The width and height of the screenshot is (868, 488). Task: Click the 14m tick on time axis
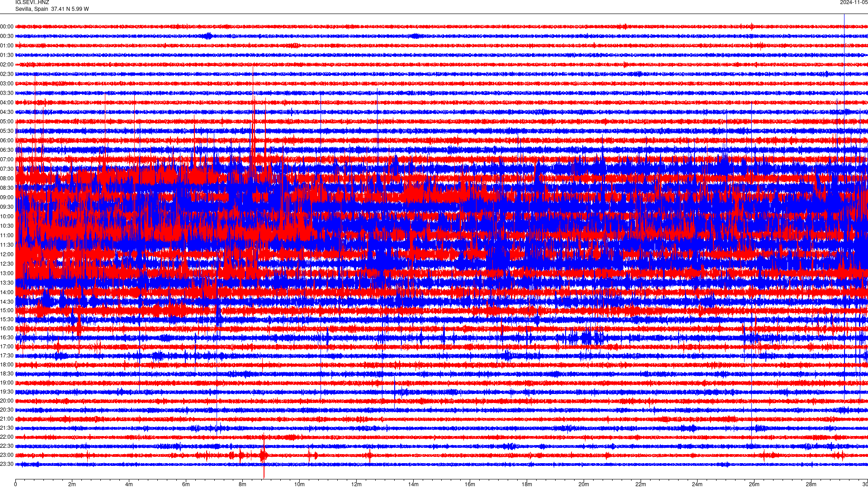click(413, 484)
